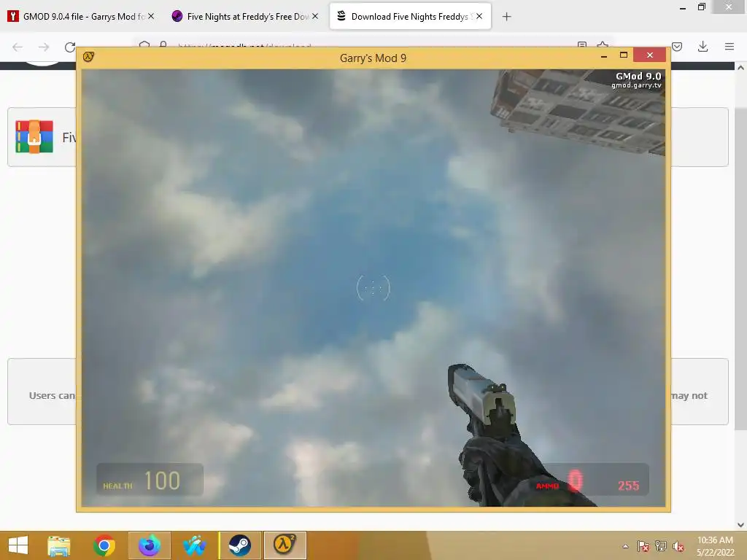Image resolution: width=747 pixels, height=560 pixels.
Task: Open the Firefox application menu
Action: [x=729, y=47]
